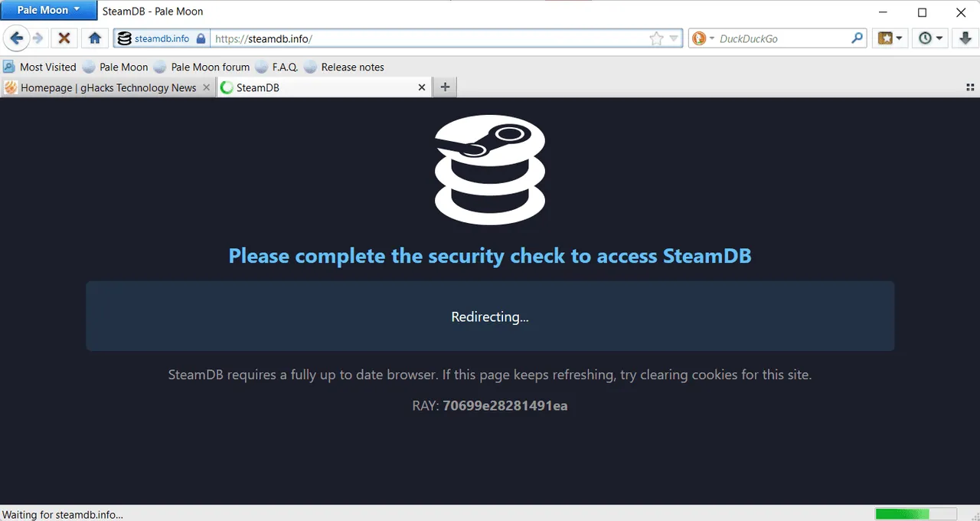Click inside the DuckDuckGo search field
The width and height of the screenshot is (980, 521).
click(783, 38)
